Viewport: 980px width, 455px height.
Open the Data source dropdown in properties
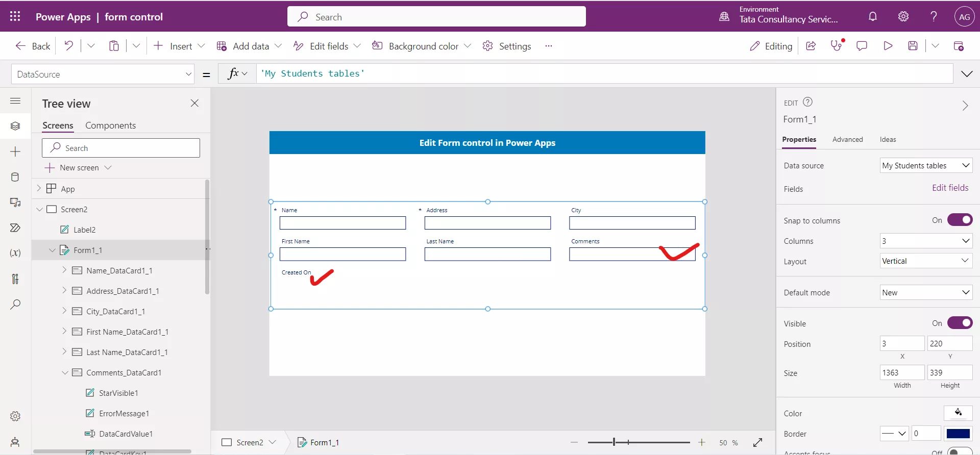(926, 165)
